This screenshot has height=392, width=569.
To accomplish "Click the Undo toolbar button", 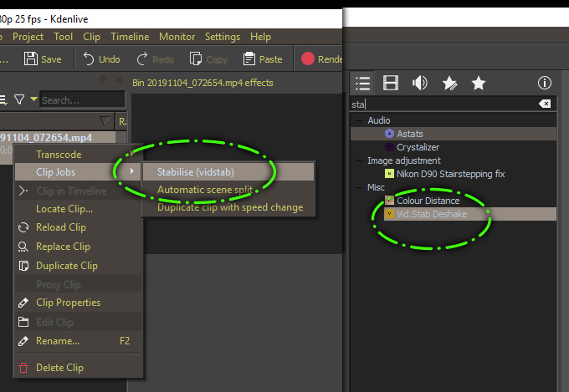I will pos(101,59).
